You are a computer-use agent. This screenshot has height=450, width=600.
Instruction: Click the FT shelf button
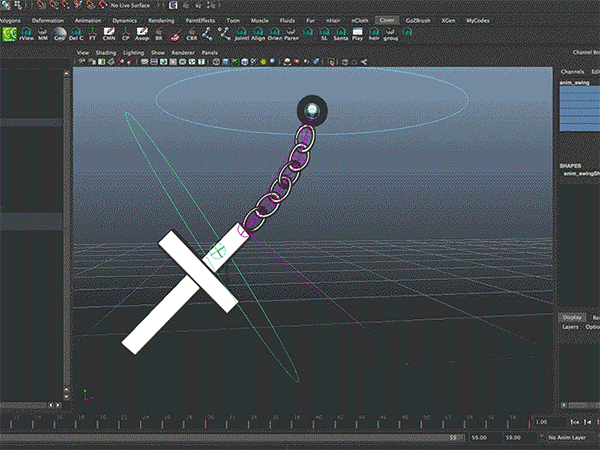(x=92, y=34)
